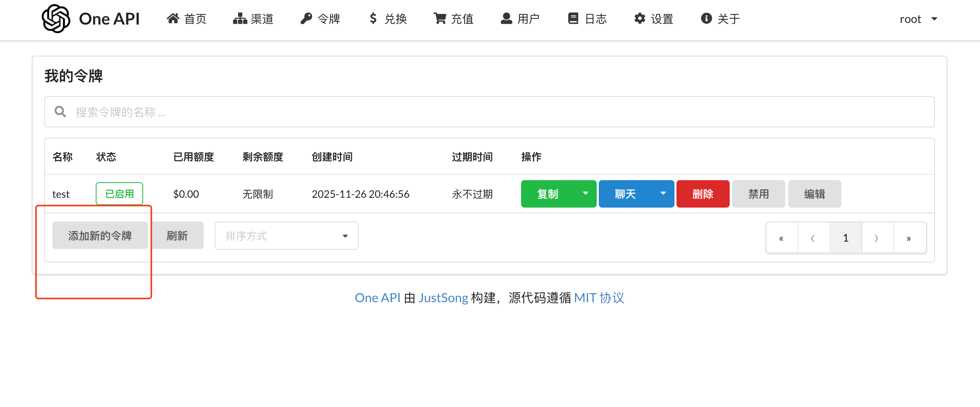Open 关于 about menu item

[721, 19]
